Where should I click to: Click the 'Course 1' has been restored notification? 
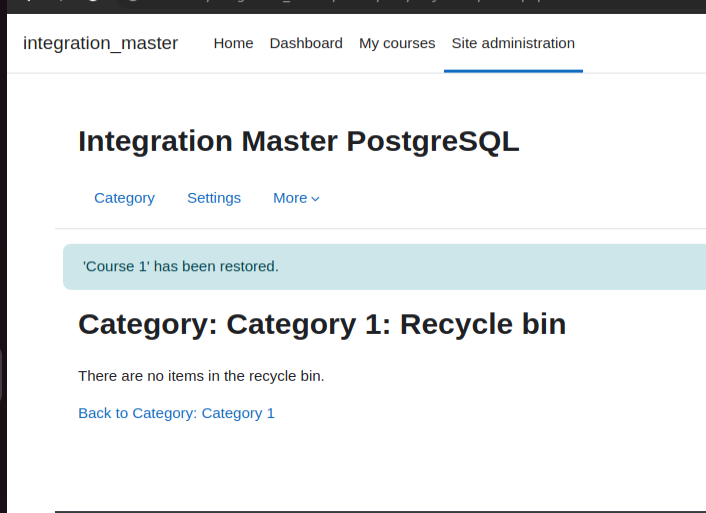(385, 267)
